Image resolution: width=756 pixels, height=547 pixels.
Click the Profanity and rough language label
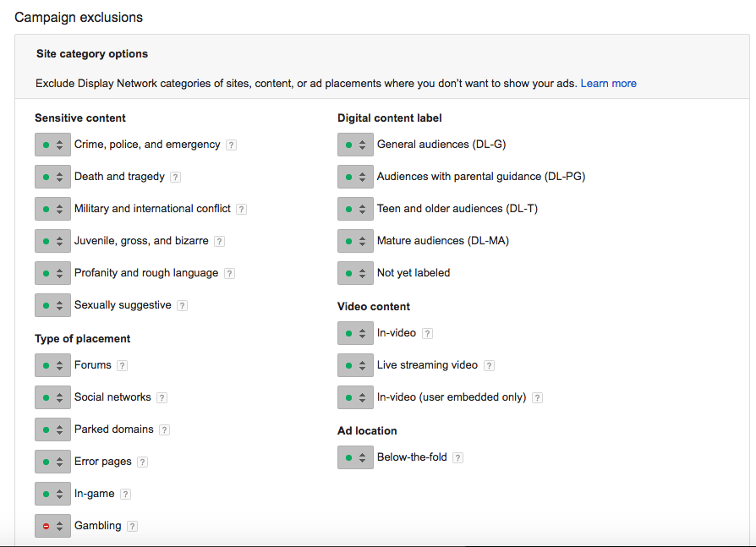coord(146,273)
